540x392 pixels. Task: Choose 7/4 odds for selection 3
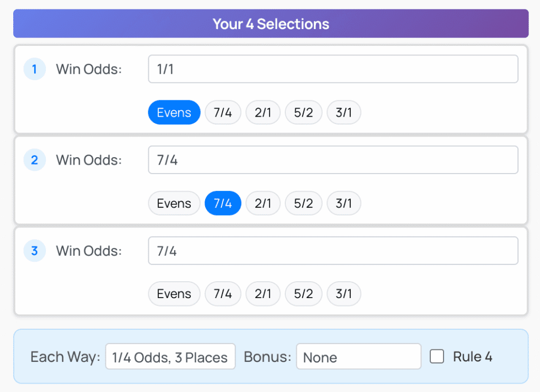coord(223,294)
